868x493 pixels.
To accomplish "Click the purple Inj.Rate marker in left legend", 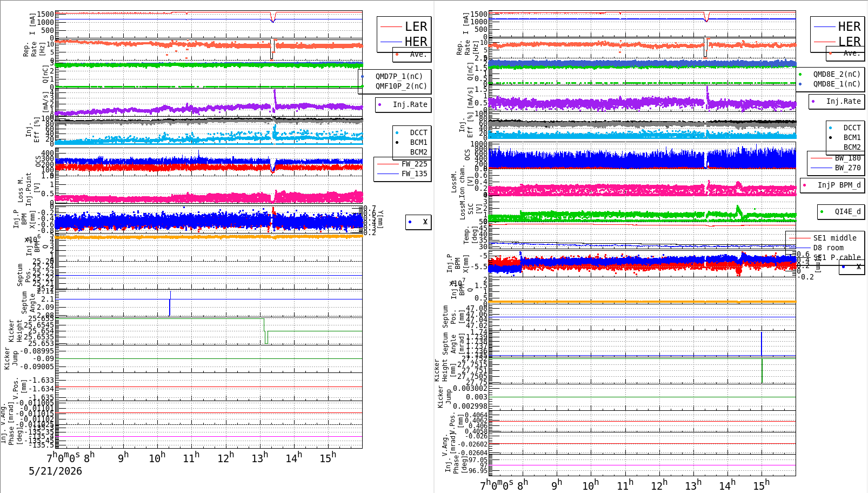I will [380, 105].
